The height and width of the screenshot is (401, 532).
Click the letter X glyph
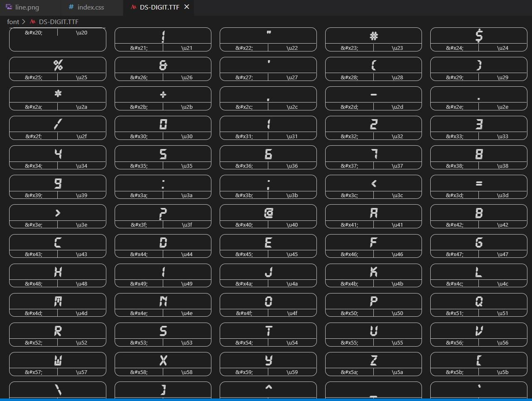pyautogui.click(x=163, y=360)
